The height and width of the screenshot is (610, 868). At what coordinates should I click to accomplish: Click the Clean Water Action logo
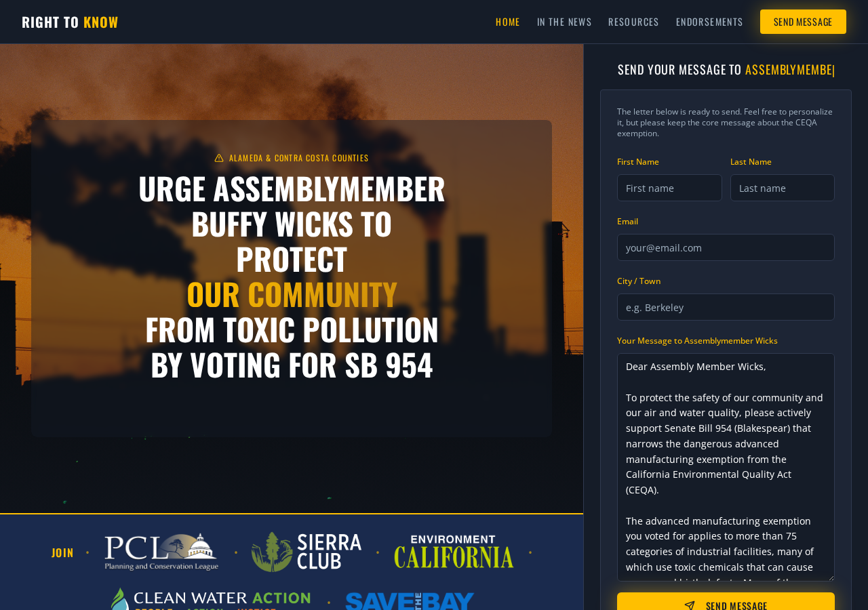click(211, 598)
